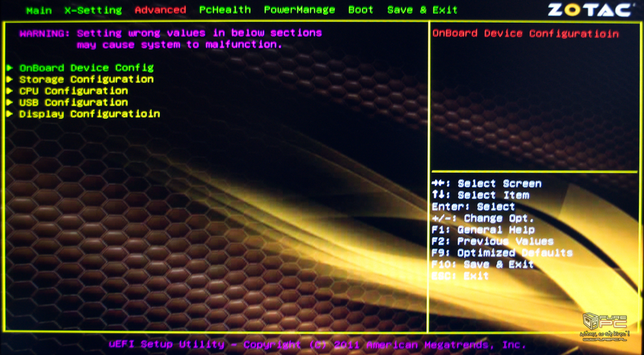The width and height of the screenshot is (644, 355).
Task: Open the USB Configuration entry
Action: (73, 103)
